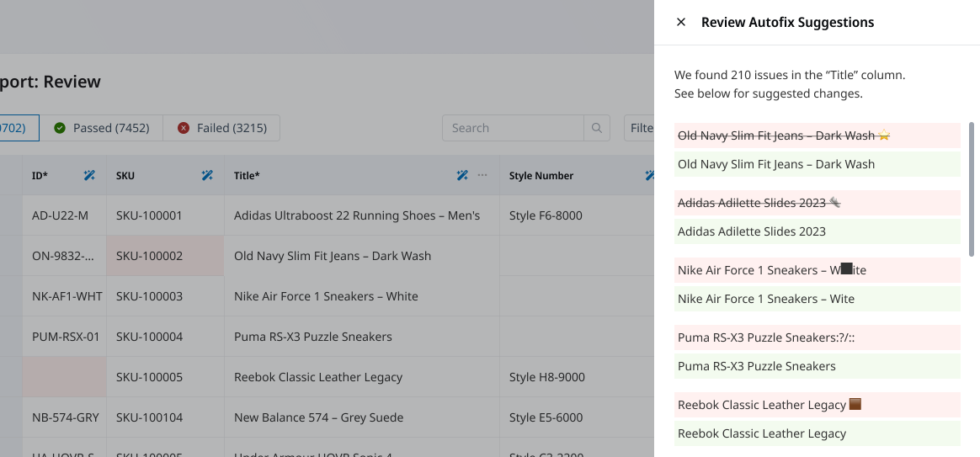Click the Search input field

[x=513, y=128]
